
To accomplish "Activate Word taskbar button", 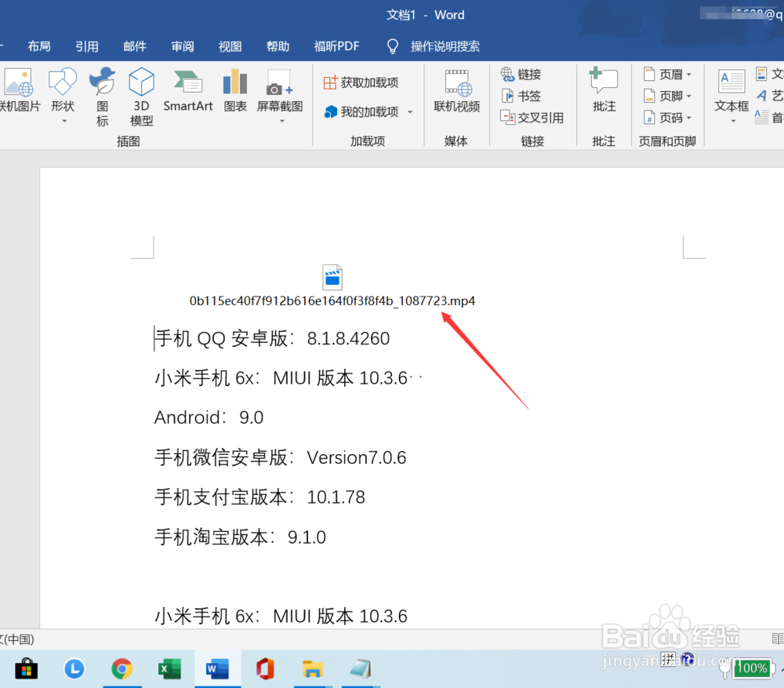I will point(217,669).
